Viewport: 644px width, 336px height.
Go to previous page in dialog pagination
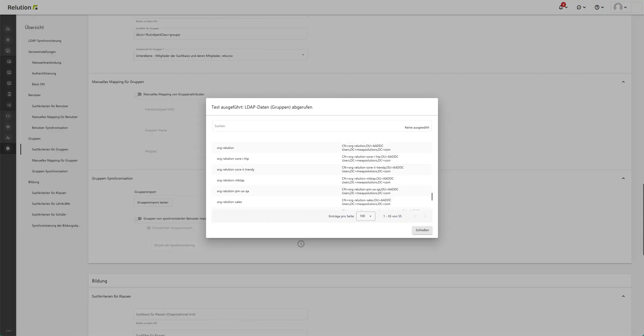coord(414,216)
